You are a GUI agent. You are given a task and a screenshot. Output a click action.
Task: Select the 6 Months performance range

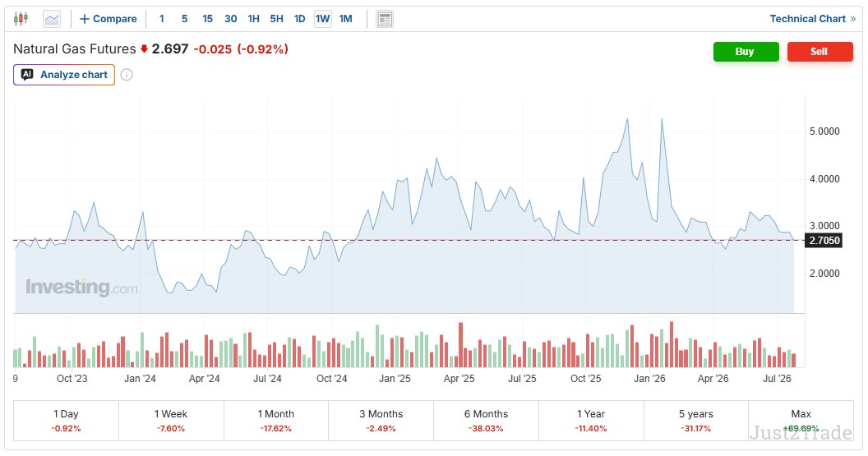[x=486, y=421]
